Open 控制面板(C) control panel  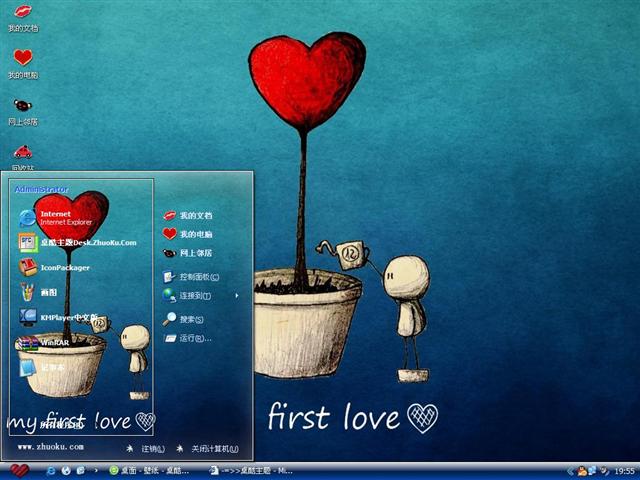point(191,277)
